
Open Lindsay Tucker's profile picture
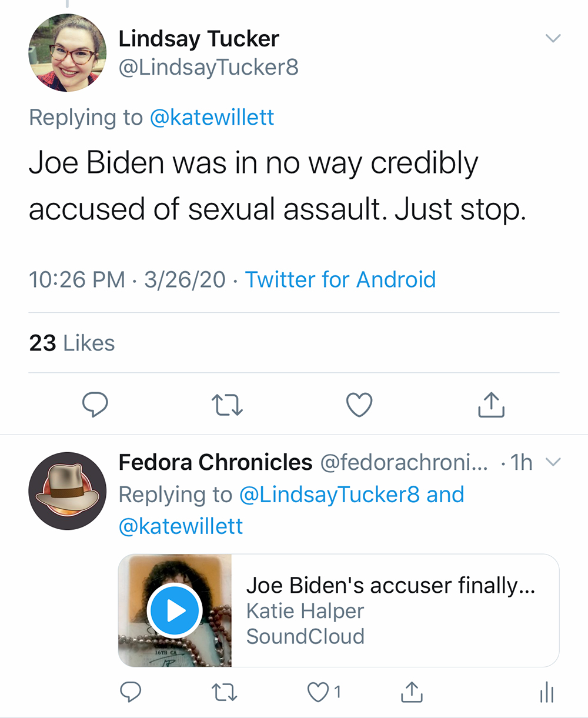(67, 52)
